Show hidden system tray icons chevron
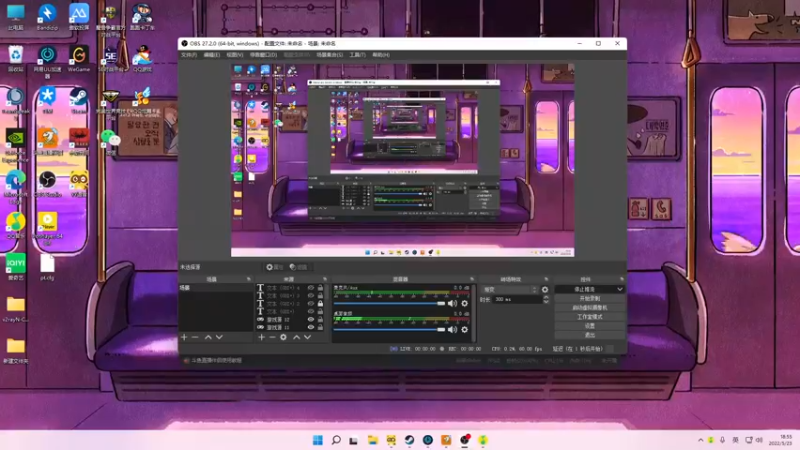Screen dimensions: 800x450 point(701,440)
